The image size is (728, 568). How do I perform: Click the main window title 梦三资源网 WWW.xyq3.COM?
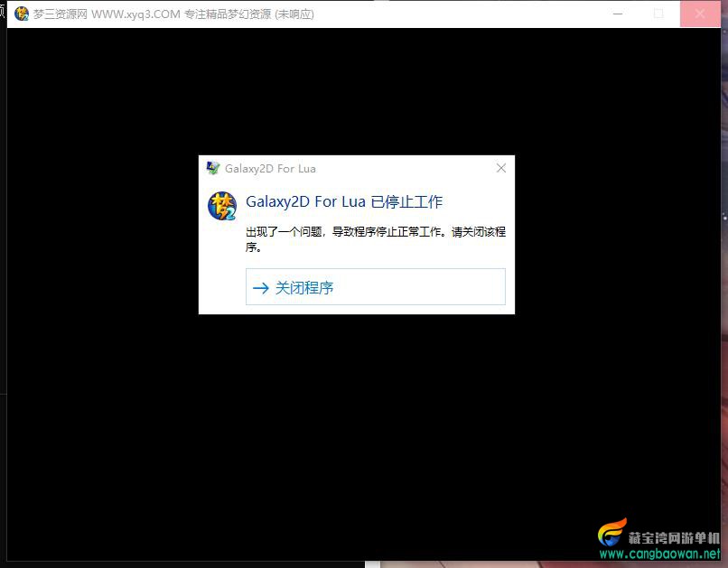pyautogui.click(x=107, y=14)
